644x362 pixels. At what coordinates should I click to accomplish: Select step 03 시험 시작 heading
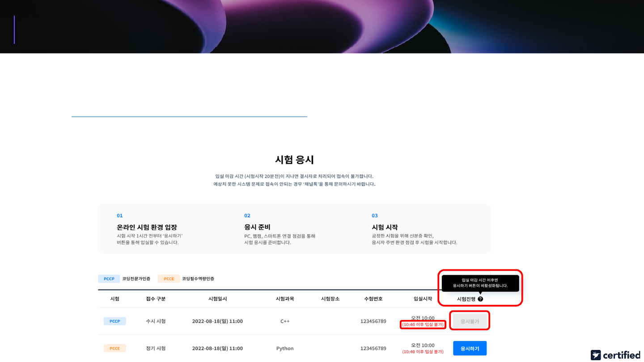385,227
